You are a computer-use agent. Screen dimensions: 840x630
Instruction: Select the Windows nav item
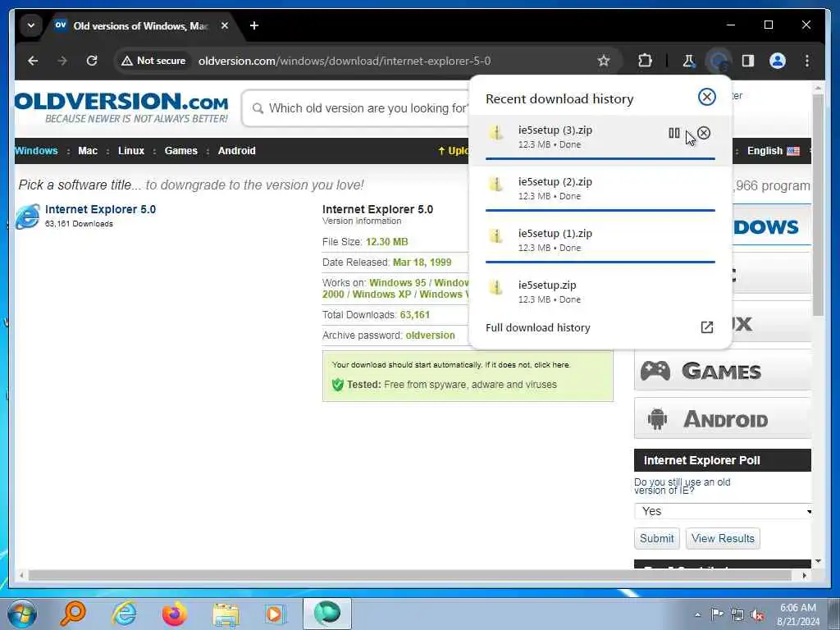[36, 151]
